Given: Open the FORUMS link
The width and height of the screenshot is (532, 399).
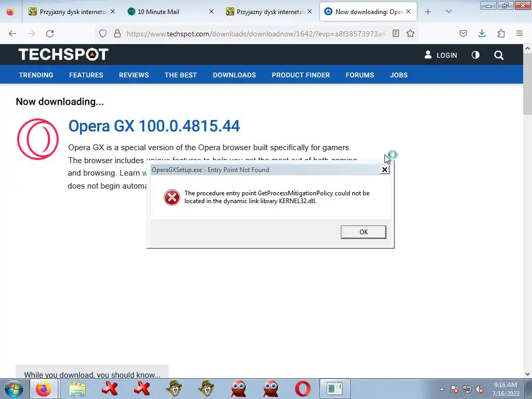Looking at the screenshot, I should (360, 75).
